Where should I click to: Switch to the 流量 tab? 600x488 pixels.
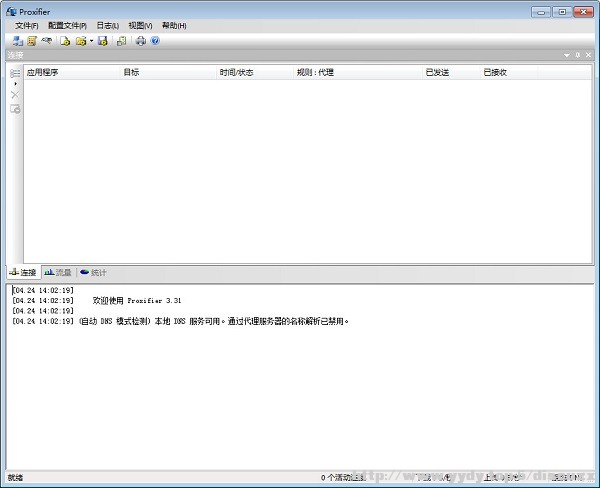point(58,273)
